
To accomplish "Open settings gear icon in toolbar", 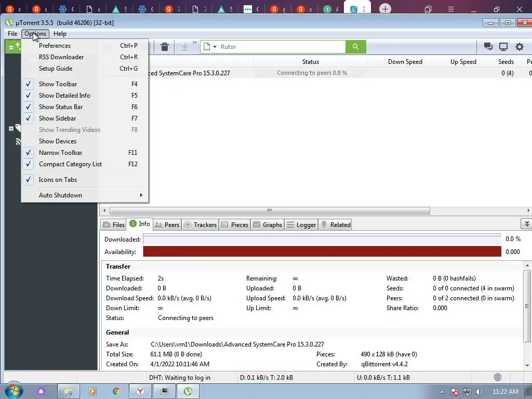I will 520,47.
